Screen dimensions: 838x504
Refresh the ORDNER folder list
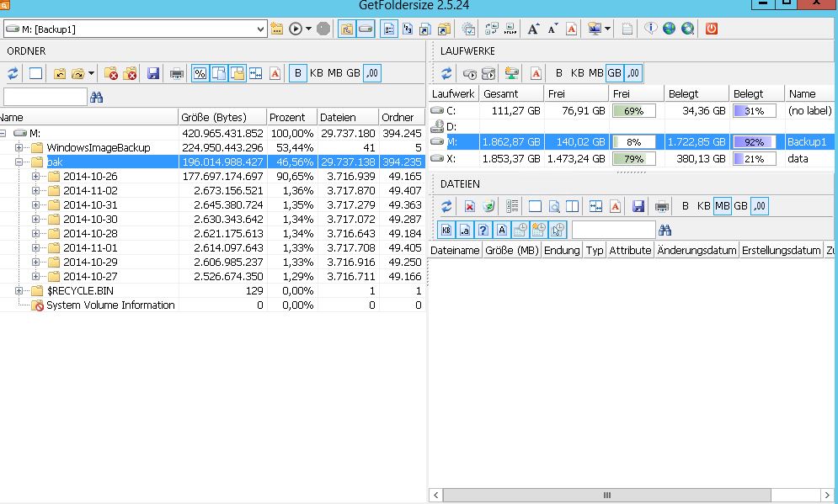coord(13,73)
